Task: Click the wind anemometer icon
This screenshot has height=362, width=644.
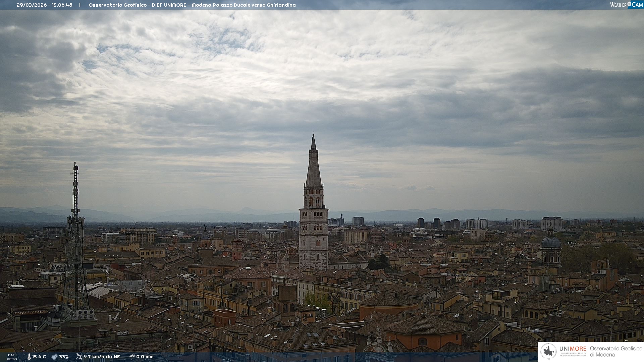Action: 79,357
